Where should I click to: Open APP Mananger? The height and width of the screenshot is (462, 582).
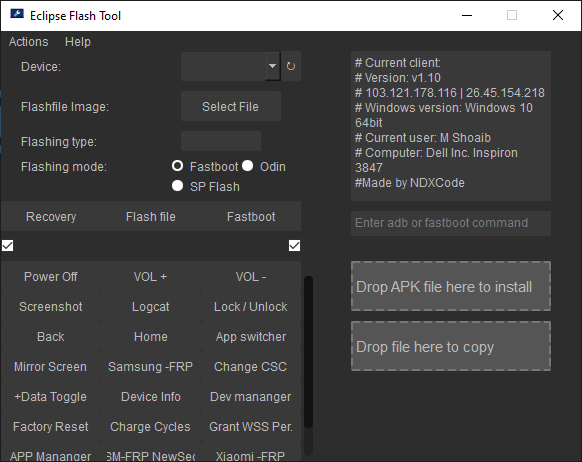(51, 452)
